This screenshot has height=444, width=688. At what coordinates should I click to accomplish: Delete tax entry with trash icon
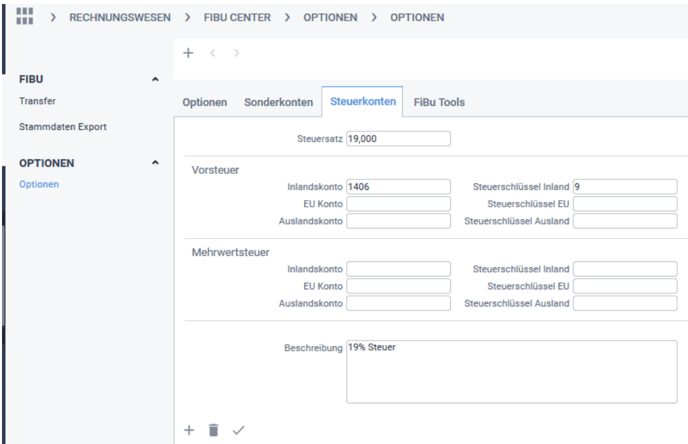point(213,430)
